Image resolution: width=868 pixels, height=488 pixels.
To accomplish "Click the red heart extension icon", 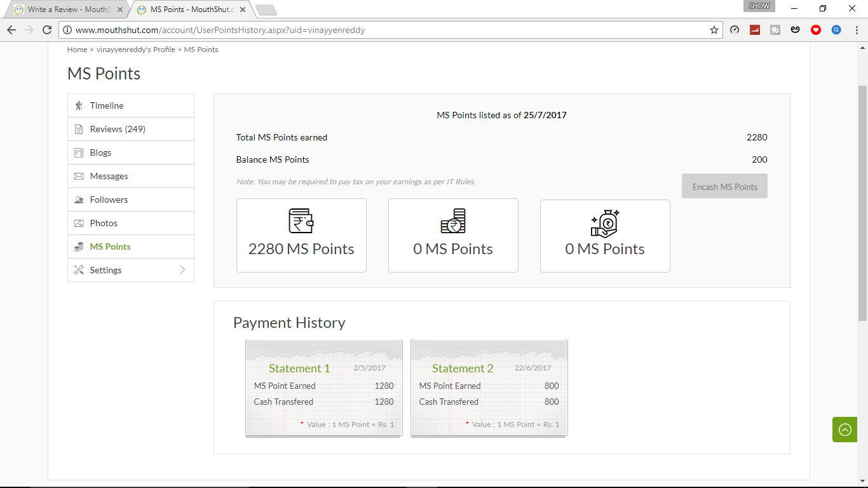I will tap(816, 30).
